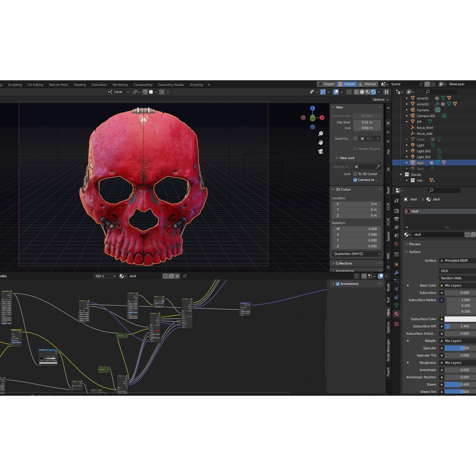Enable the To 3D Cursor lock checkbox
Image resolution: width=476 pixels, height=476 pixels.
[355, 174]
